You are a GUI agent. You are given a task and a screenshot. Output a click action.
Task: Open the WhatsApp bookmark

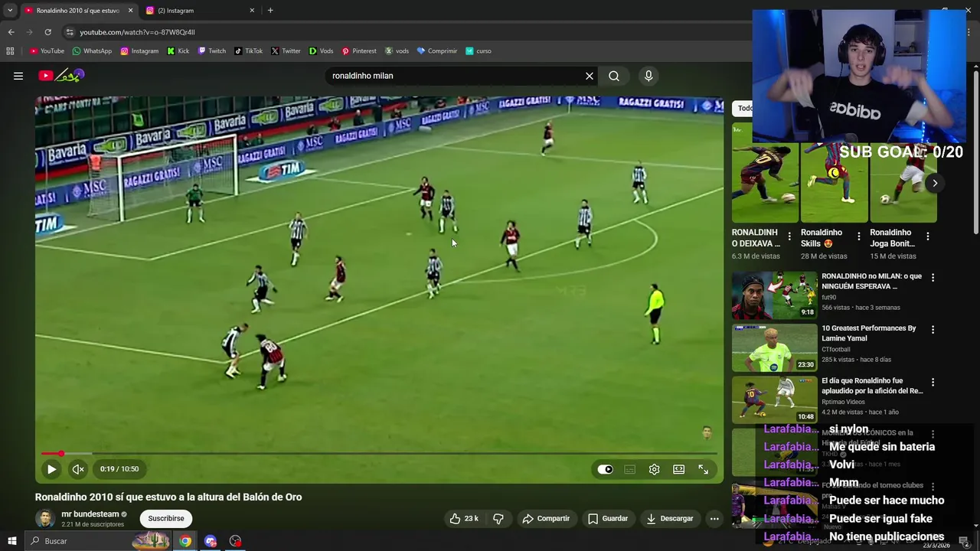(x=92, y=51)
